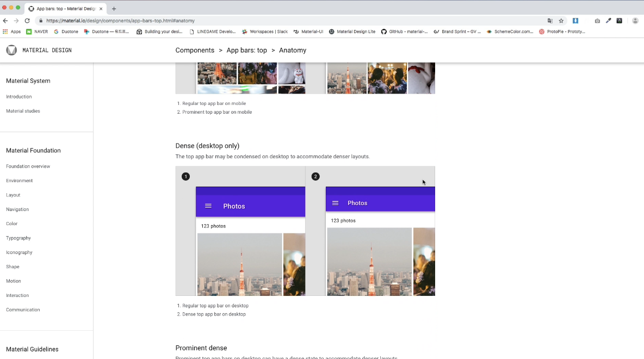Go back using the browser back arrow

click(x=5, y=21)
